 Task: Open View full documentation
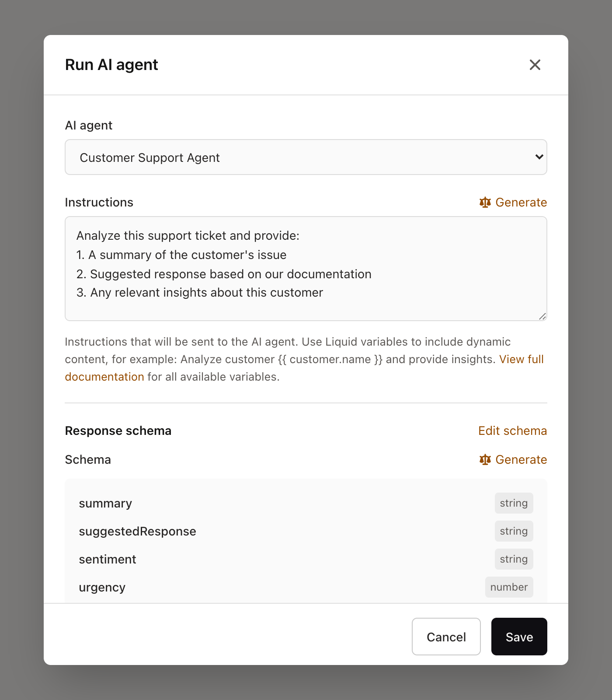click(x=522, y=359)
